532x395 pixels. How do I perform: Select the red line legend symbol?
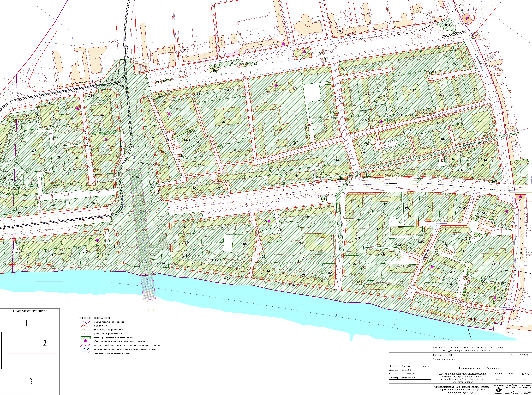point(85,326)
